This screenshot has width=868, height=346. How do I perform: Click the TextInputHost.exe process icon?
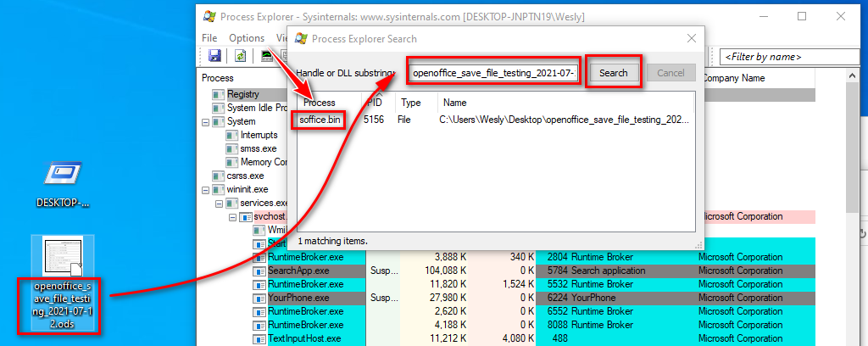[x=259, y=338]
